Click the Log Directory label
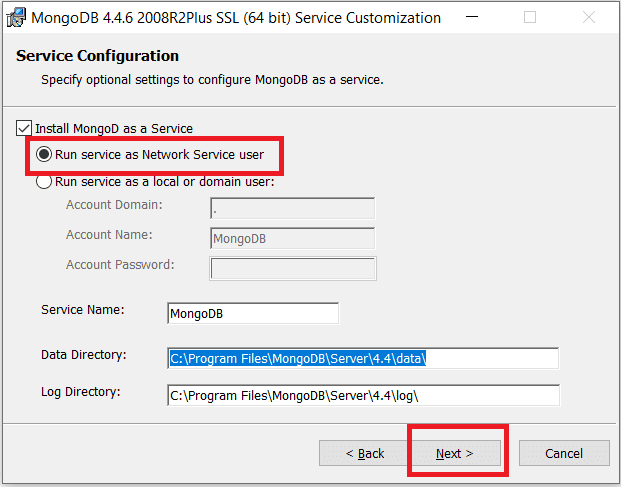 (x=81, y=392)
